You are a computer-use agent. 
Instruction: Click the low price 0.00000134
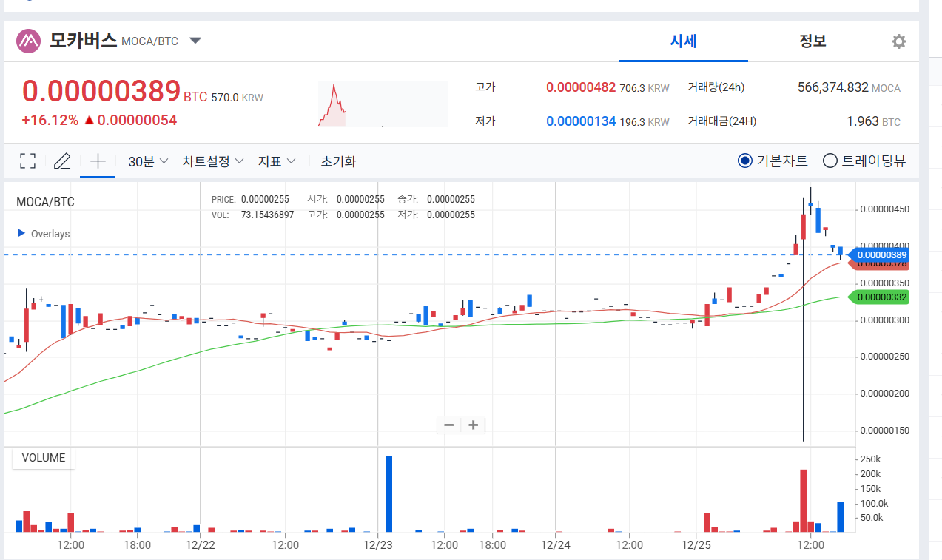[x=581, y=121]
